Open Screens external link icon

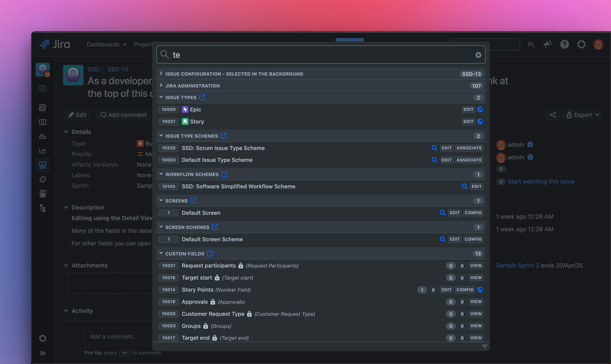[x=193, y=200]
